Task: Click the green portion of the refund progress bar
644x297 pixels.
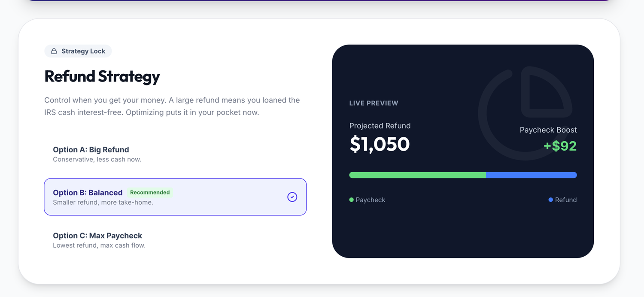Action: (x=416, y=175)
